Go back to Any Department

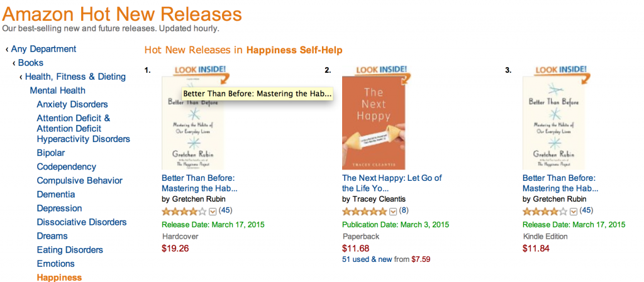[x=43, y=49]
